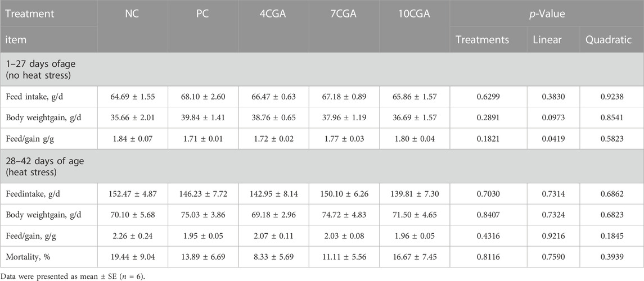Click the 10CGA column header
The image size is (644, 281).
tap(415, 15)
